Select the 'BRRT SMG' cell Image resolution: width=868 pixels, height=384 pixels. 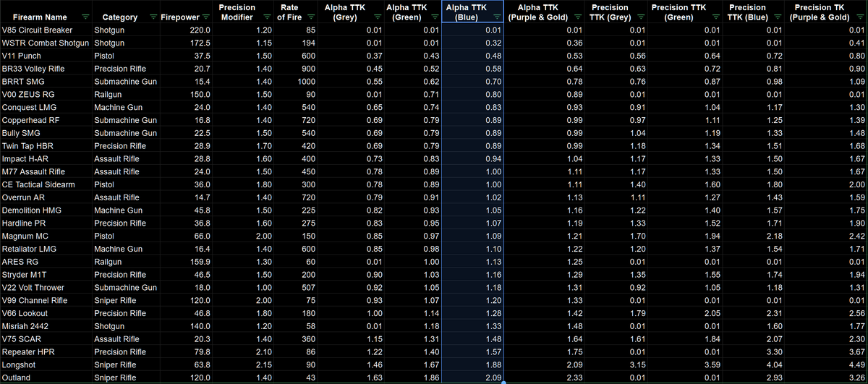click(46, 82)
